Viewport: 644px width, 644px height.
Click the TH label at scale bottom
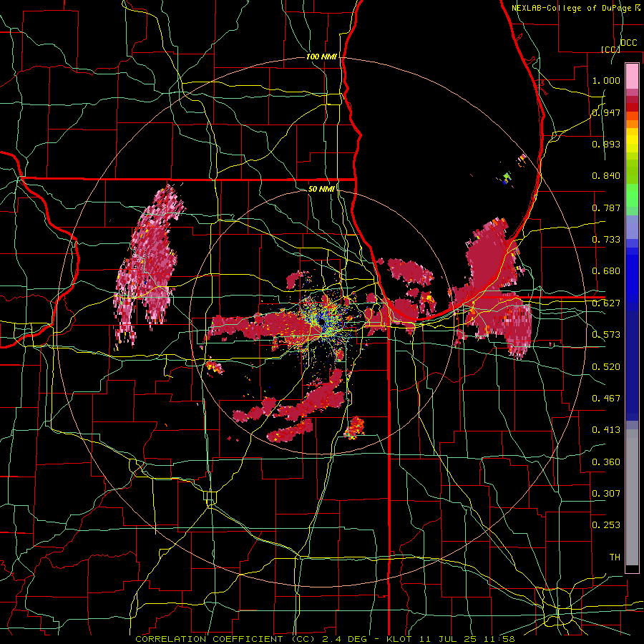(615, 557)
